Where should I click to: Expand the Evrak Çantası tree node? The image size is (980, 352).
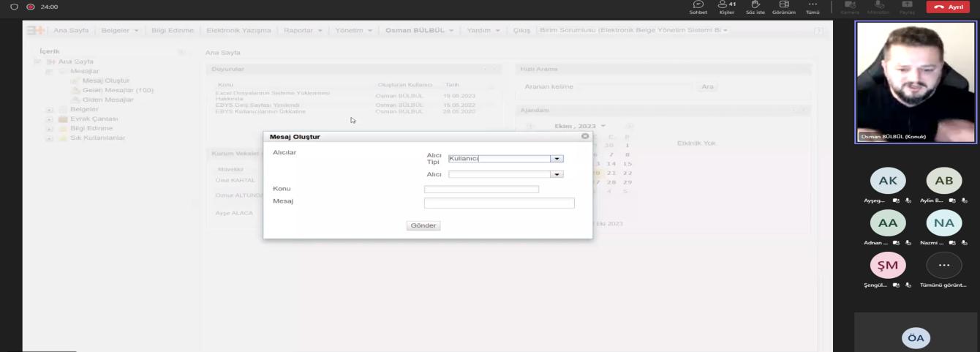tap(50, 119)
